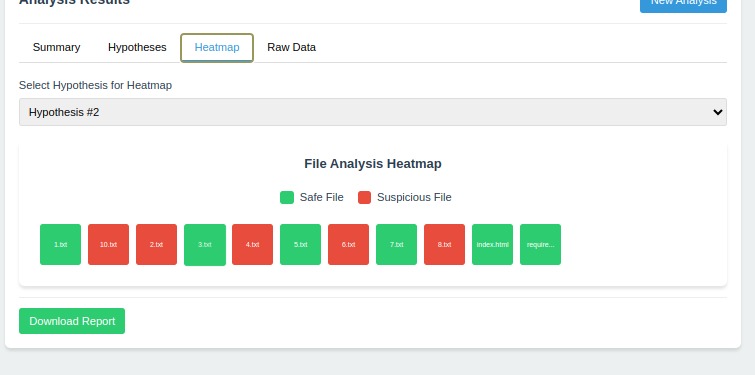755x375 pixels.
Task: Click the Select Hypothesis for Heatmap label
Action: click(95, 85)
